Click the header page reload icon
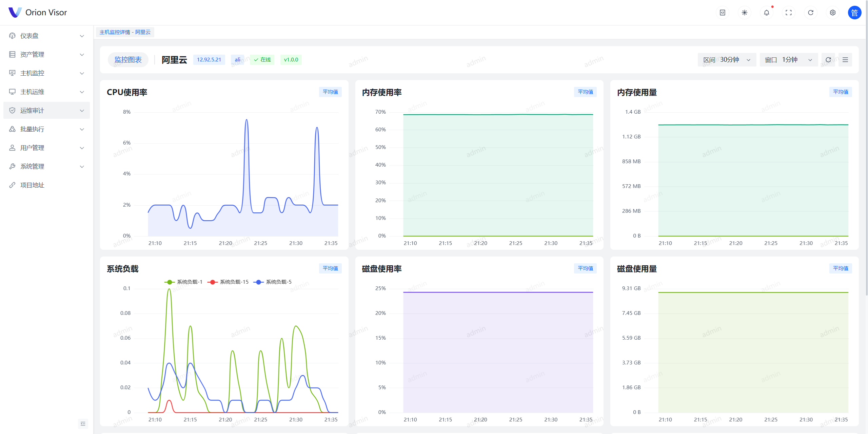 pyautogui.click(x=810, y=13)
